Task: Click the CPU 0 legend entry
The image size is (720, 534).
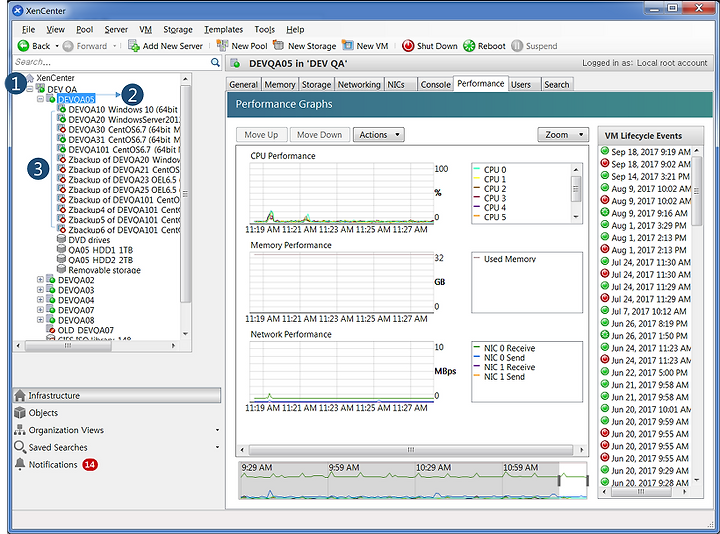Action: pos(490,169)
